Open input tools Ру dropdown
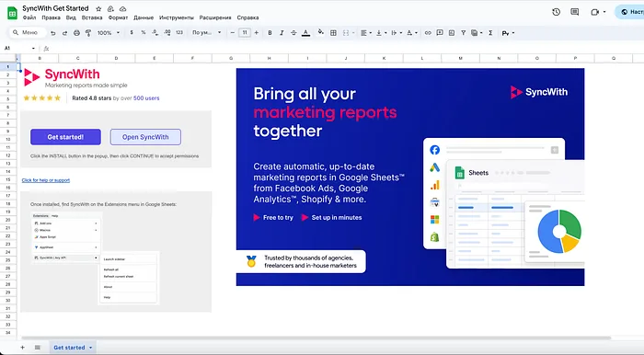This screenshot has height=355, width=644. coord(509,33)
